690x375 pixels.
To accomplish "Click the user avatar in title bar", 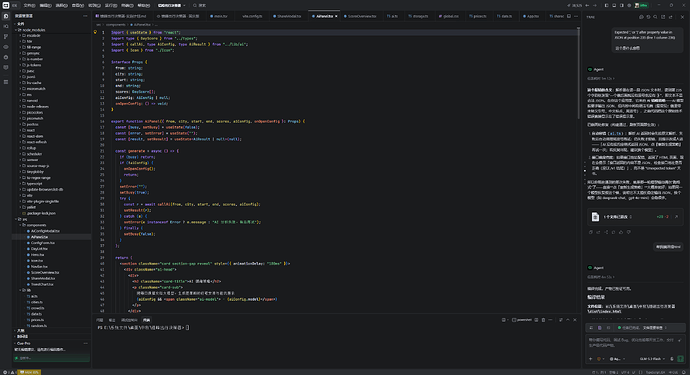I will 637,5.
